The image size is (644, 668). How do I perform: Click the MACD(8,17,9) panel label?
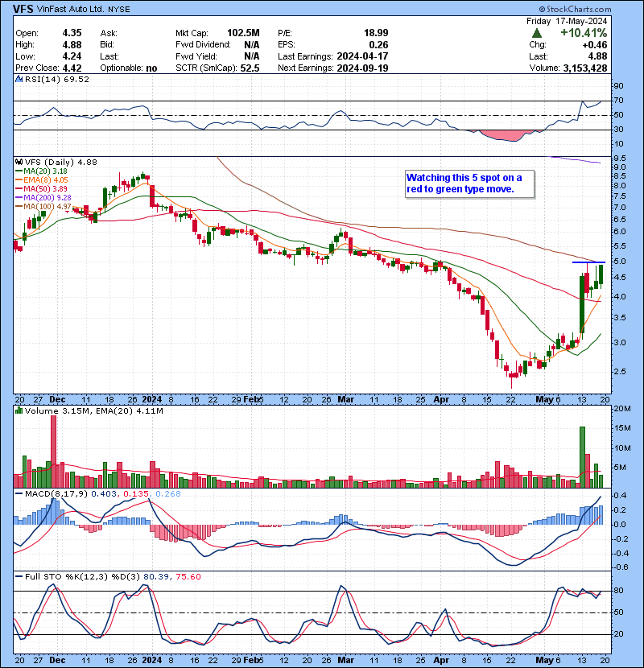tap(56, 493)
